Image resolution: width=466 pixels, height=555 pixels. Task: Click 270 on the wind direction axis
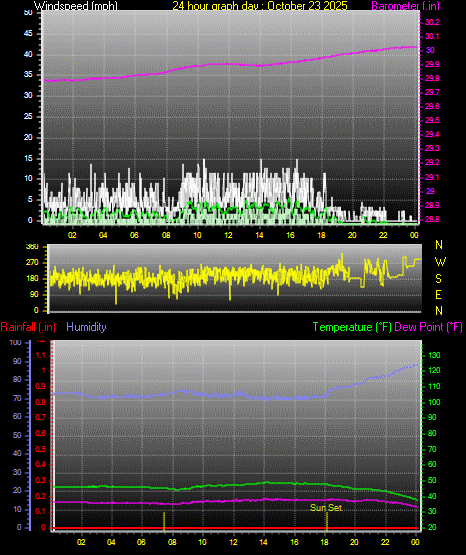click(x=32, y=263)
